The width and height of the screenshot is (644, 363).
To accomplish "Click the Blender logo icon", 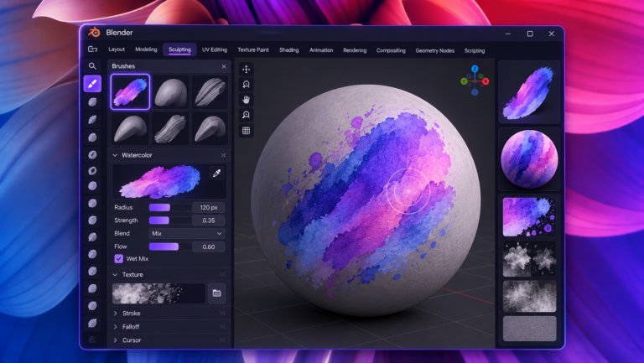I will click(x=94, y=32).
